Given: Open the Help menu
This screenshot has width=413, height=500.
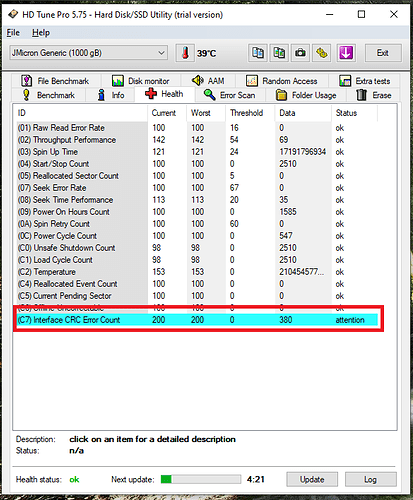Looking at the screenshot, I should 41,33.
